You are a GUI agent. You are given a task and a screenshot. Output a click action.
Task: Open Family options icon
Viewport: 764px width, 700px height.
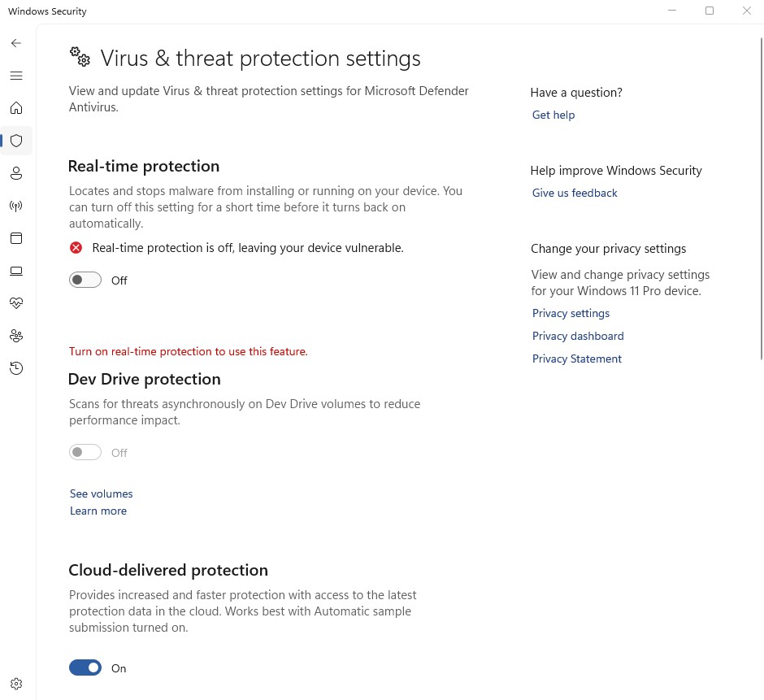point(16,336)
